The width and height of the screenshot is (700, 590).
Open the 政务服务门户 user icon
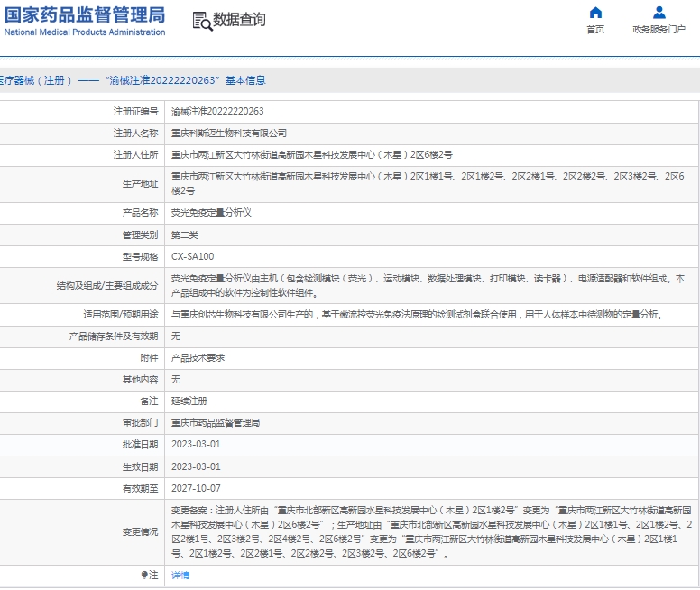click(x=659, y=13)
